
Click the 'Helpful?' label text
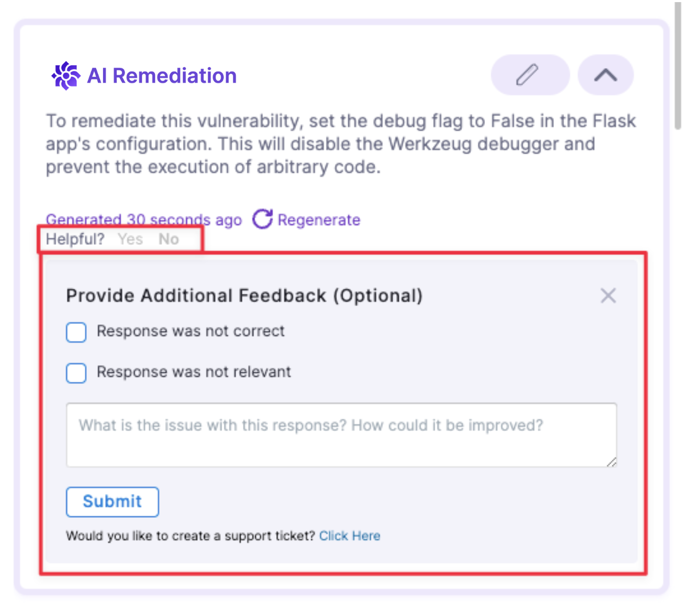(x=75, y=240)
